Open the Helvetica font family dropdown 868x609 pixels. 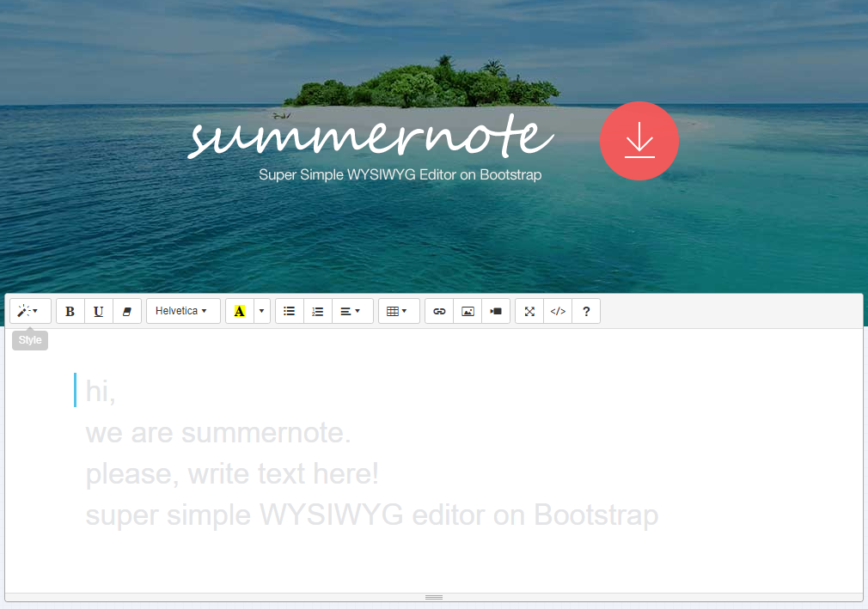click(183, 311)
